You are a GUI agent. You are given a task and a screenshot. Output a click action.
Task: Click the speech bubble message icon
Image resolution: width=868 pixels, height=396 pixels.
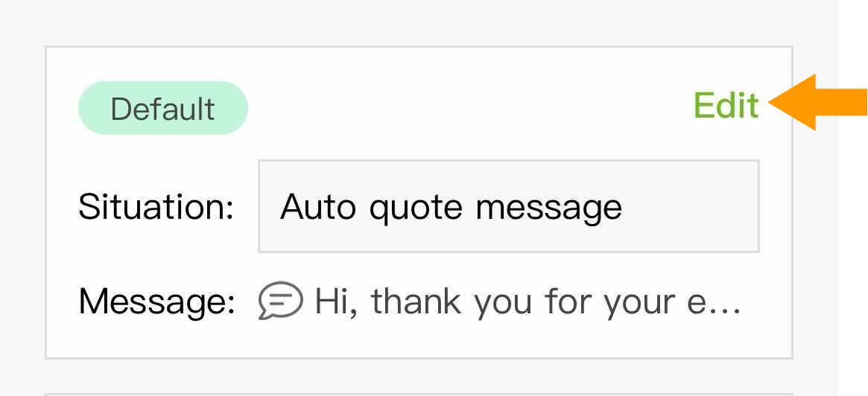(280, 301)
